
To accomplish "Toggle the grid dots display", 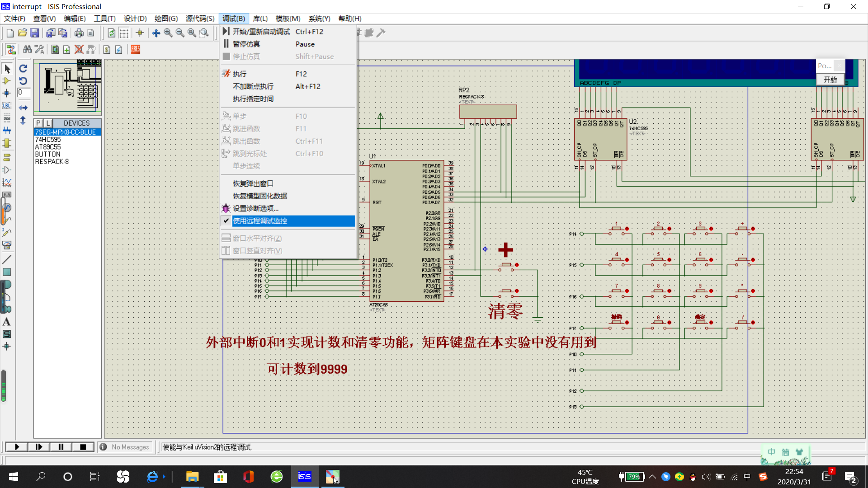I will 124,33.
